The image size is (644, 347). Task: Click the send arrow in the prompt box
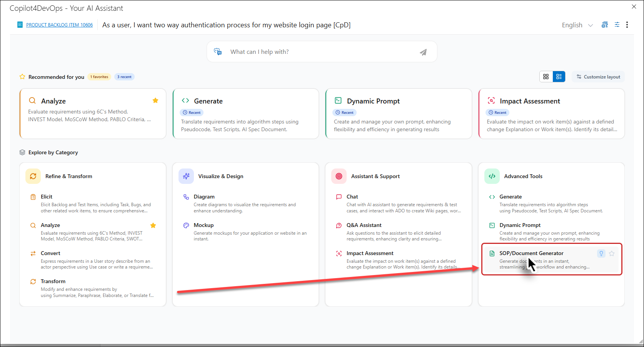[423, 52]
